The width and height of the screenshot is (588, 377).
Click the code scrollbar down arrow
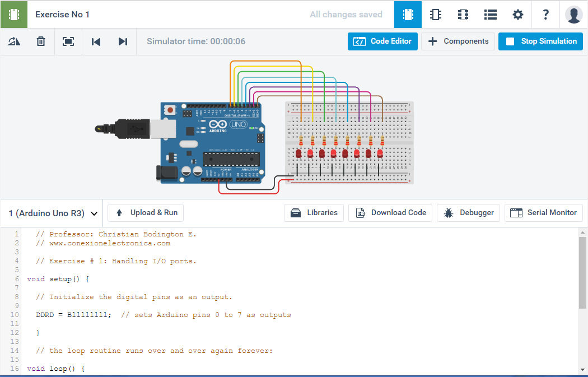pos(582,370)
